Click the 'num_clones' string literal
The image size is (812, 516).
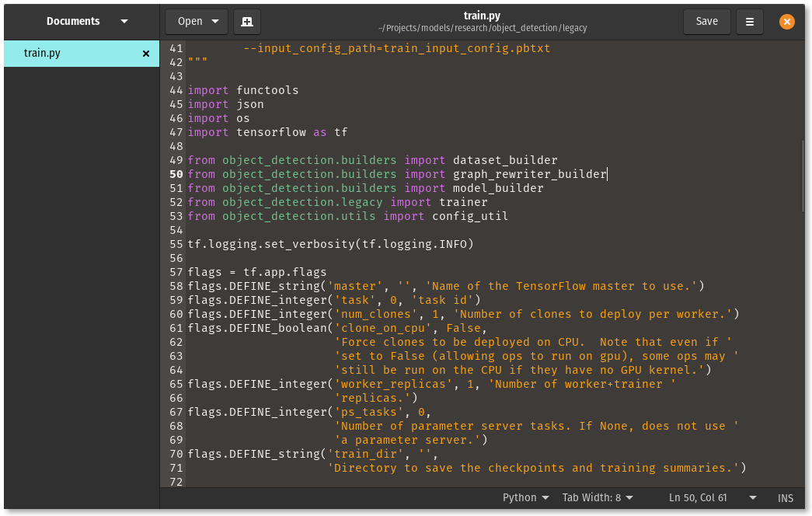pos(375,314)
